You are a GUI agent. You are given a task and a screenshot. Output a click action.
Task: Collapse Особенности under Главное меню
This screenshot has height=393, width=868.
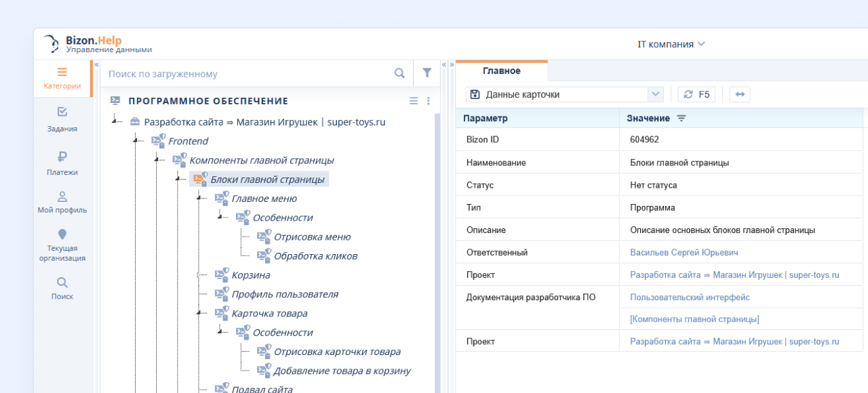coord(220,217)
